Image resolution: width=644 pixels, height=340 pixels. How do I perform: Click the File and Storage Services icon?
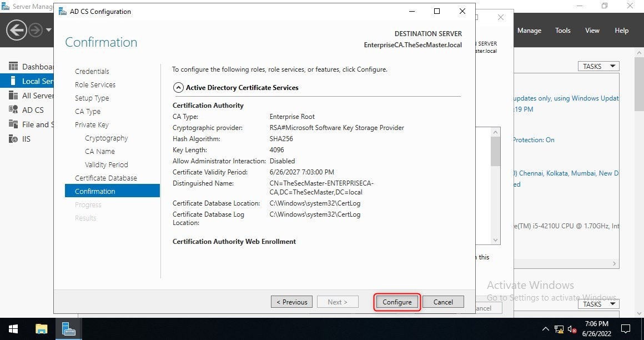13,124
